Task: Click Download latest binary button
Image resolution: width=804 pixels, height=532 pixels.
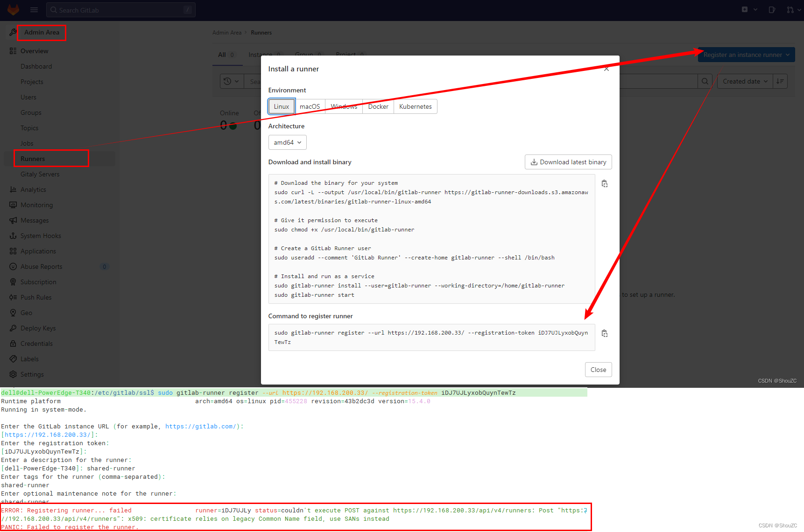Action: [x=568, y=162]
